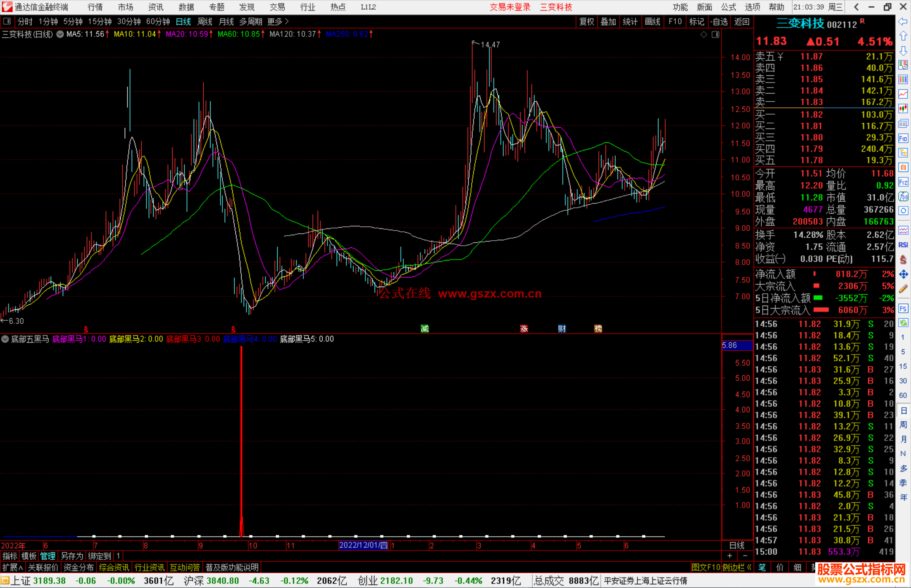Click the 图文F10 link at bottom

point(706,567)
